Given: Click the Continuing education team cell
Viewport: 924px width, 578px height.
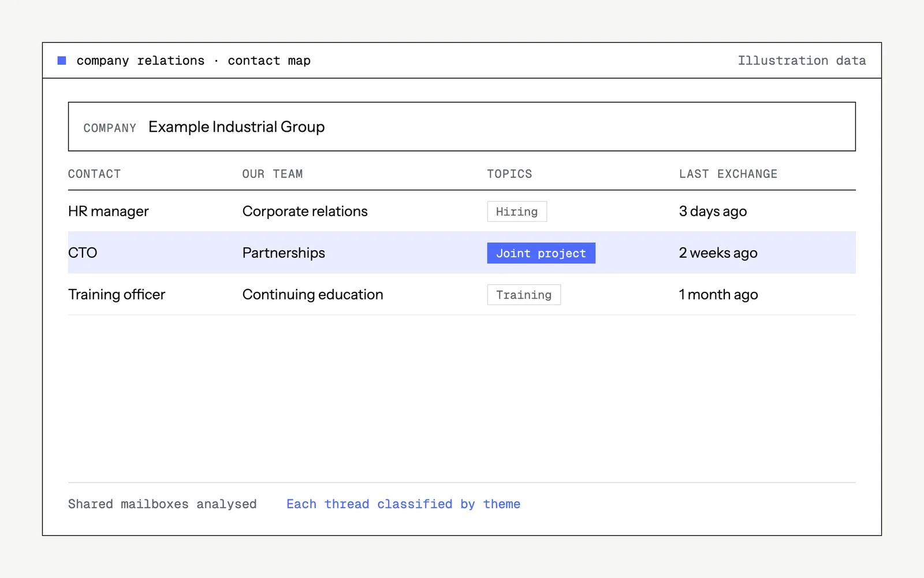Looking at the screenshot, I should pyautogui.click(x=313, y=294).
